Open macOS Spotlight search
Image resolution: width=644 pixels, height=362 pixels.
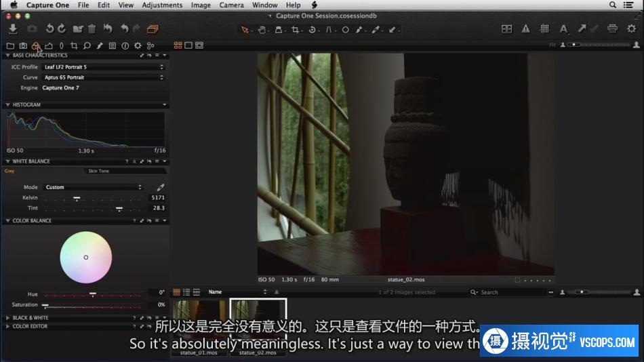612,5
